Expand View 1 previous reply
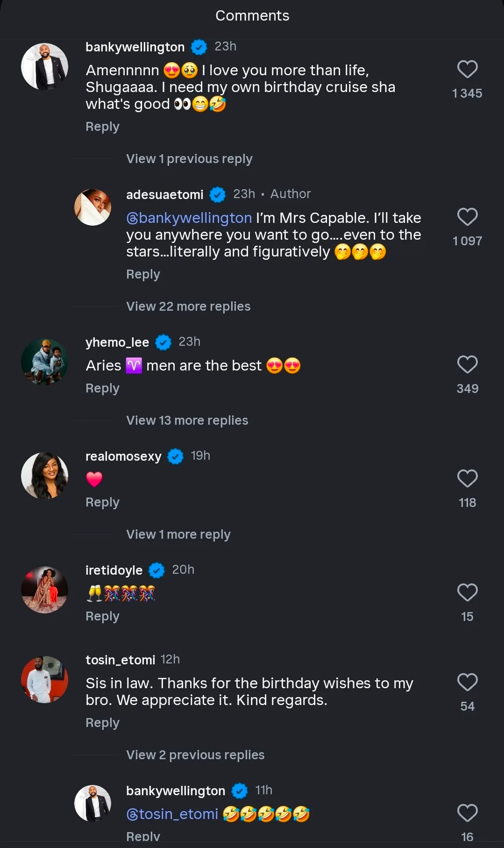 coord(189,159)
